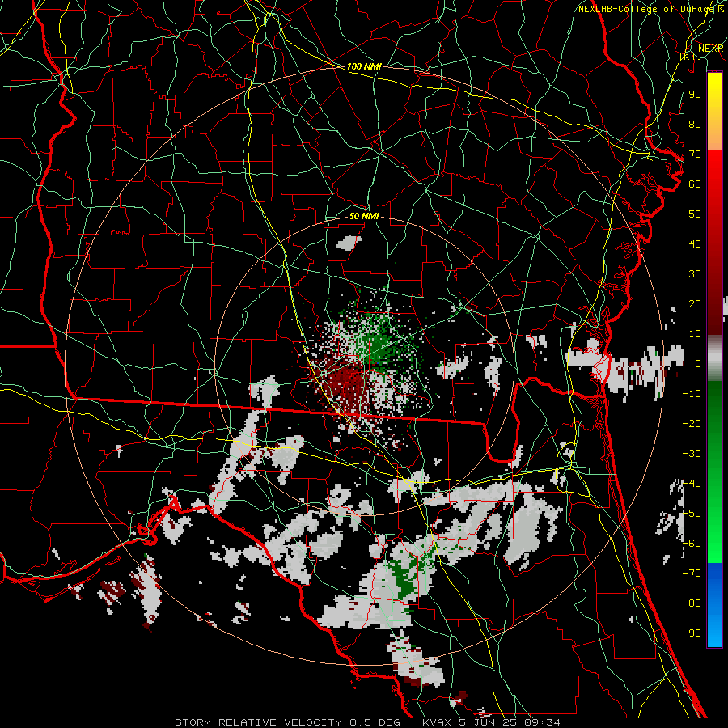728x728 pixels.
Task: Select the "80" value on velocity scale
Action: click(x=695, y=124)
